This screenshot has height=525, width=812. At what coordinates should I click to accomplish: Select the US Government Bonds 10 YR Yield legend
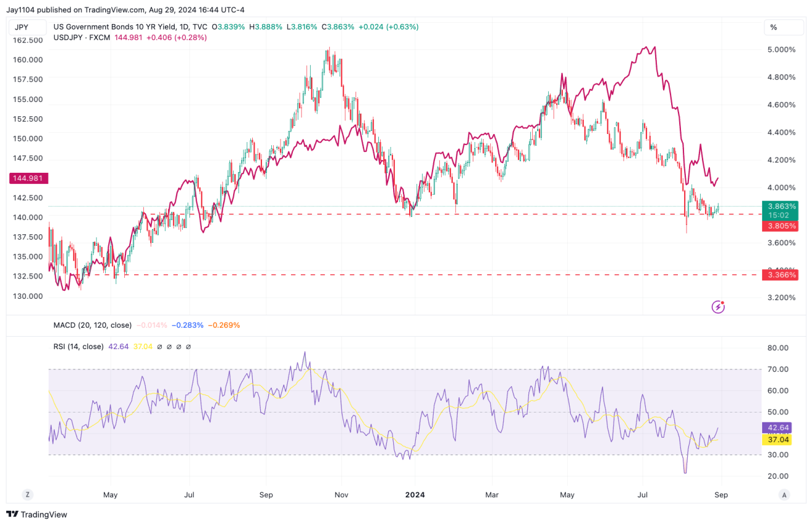tap(131, 27)
